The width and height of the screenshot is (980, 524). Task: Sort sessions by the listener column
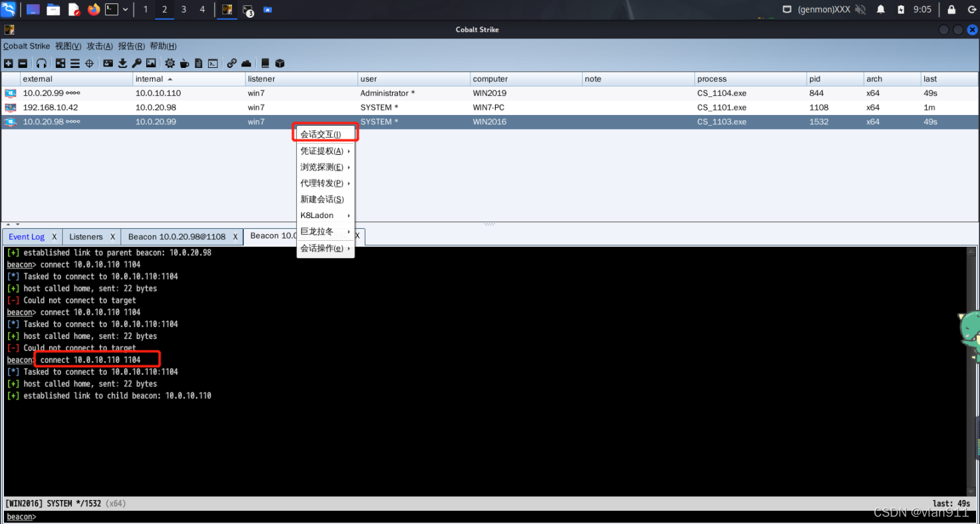pos(302,78)
